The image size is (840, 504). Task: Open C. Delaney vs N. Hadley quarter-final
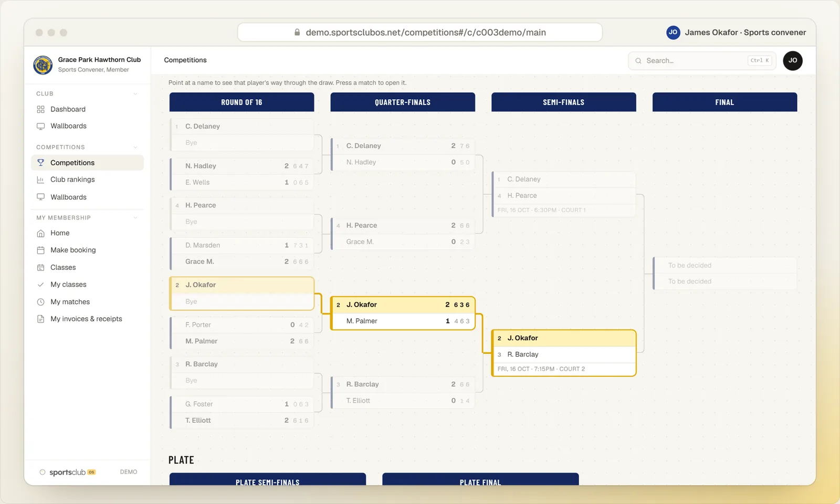(403, 154)
